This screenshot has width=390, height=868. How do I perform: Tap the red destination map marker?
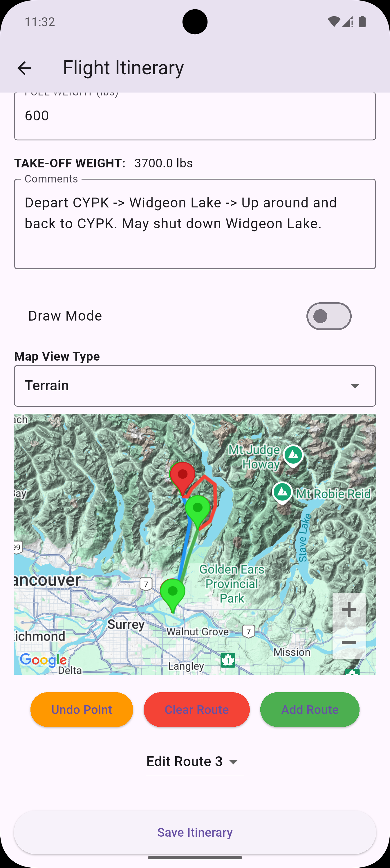(182, 476)
